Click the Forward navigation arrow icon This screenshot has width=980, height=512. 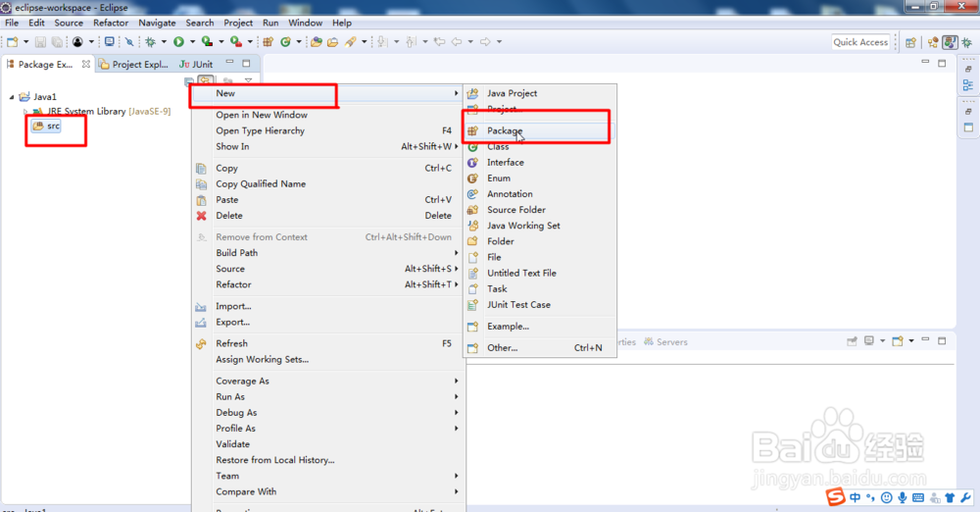486,42
